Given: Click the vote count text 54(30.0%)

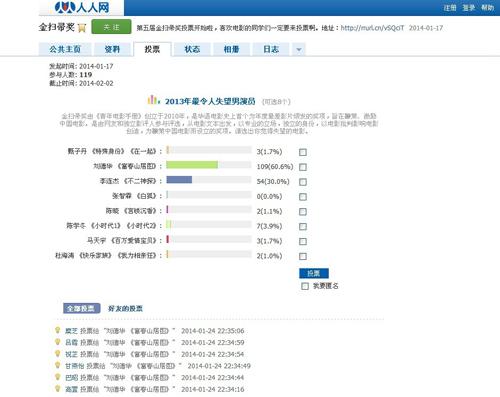Looking at the screenshot, I should pyautogui.click(x=273, y=182).
